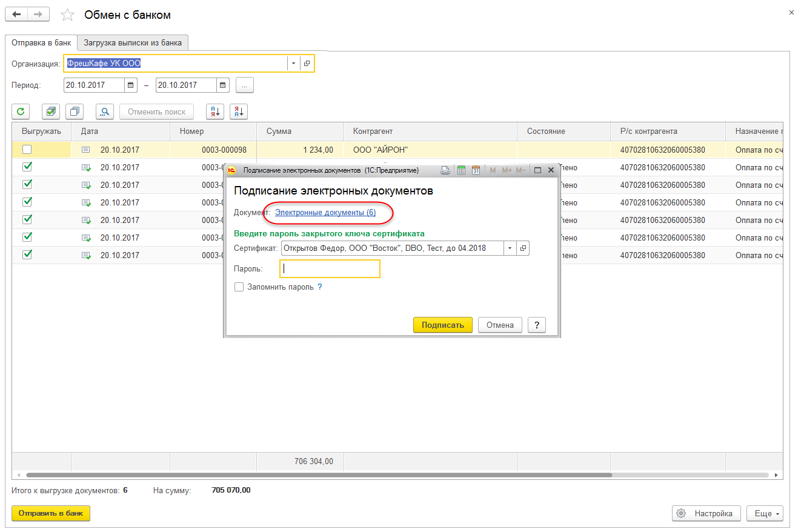The height and width of the screenshot is (532, 801).
Task: Click the blue question mark beside Запомнить пароль
Action: 320,287
